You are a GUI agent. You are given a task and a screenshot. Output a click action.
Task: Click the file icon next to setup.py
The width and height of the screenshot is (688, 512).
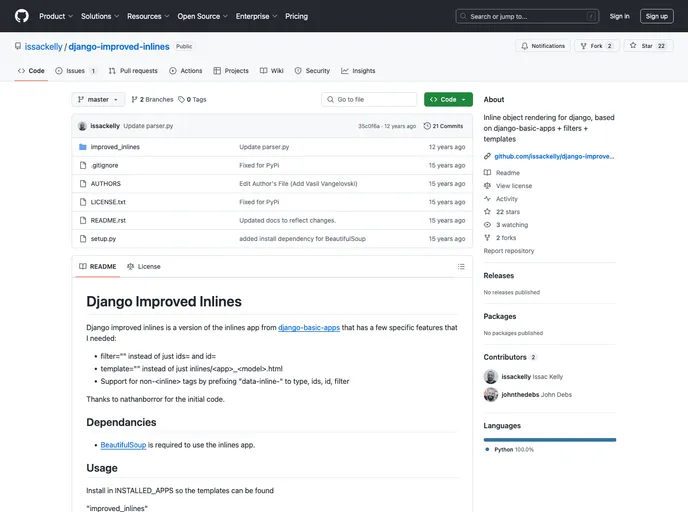[82, 239]
